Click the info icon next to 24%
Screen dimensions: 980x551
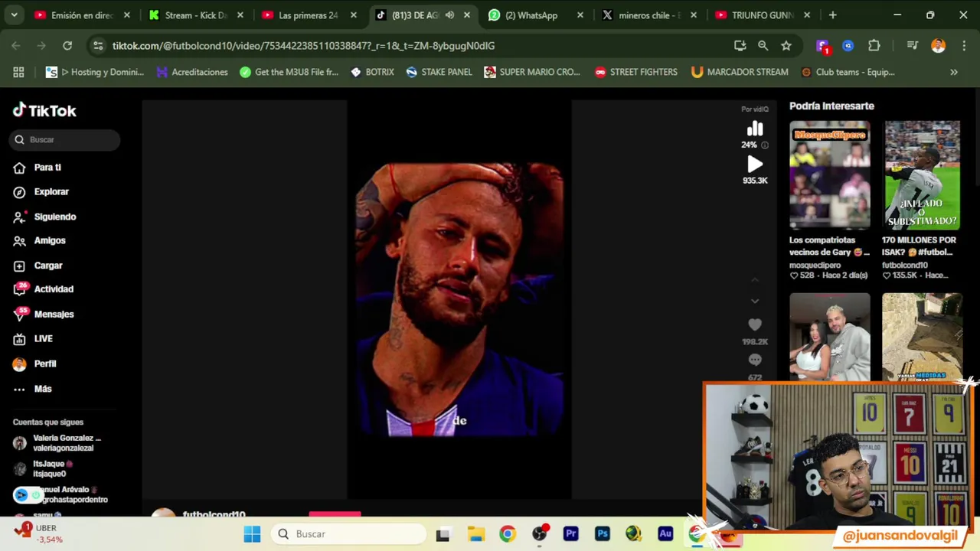[x=764, y=145]
